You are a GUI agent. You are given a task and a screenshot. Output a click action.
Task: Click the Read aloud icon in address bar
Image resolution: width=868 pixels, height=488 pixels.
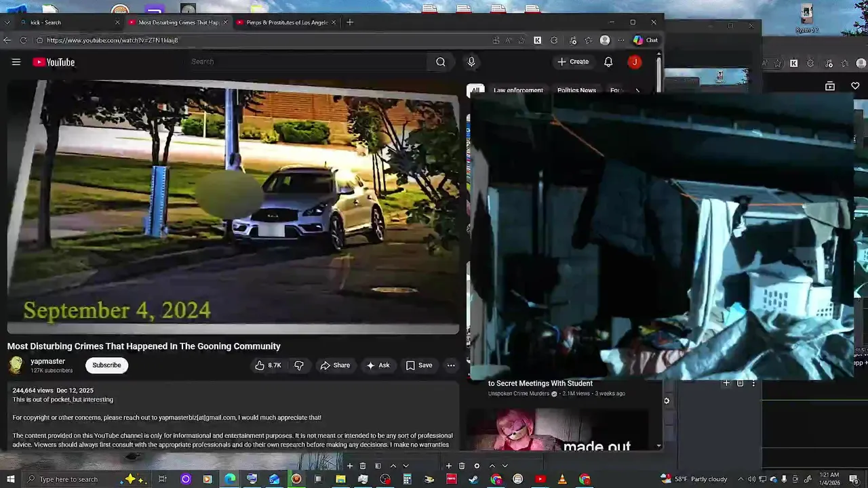click(508, 40)
